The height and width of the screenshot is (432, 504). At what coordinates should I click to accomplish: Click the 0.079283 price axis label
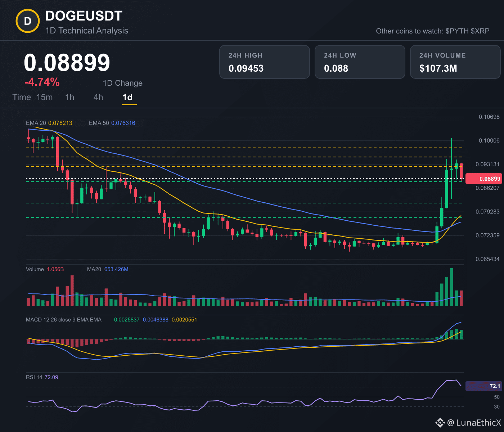[488, 212]
